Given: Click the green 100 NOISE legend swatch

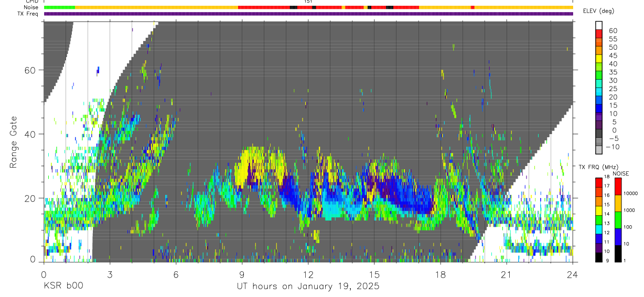Looking at the screenshot, I should click(618, 220).
